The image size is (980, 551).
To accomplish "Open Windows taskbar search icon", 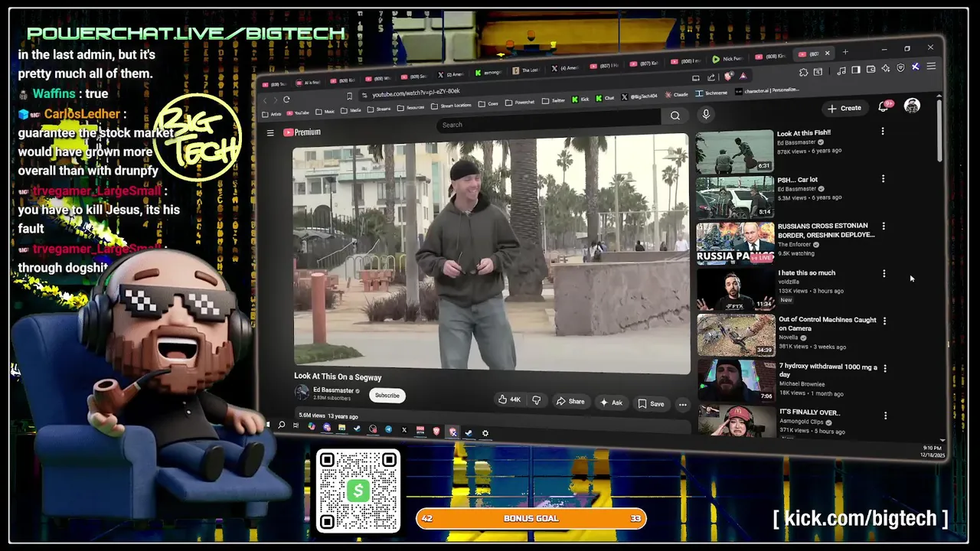I will 281,425.
